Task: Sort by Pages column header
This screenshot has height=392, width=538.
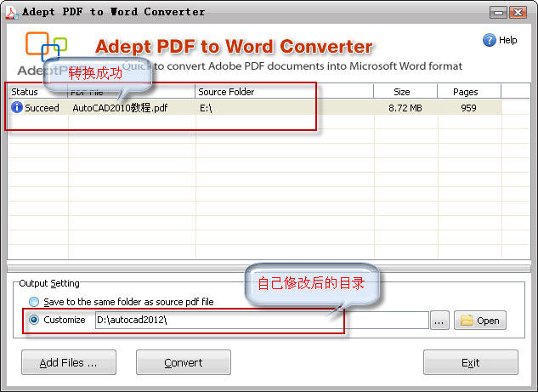Action: [469, 92]
